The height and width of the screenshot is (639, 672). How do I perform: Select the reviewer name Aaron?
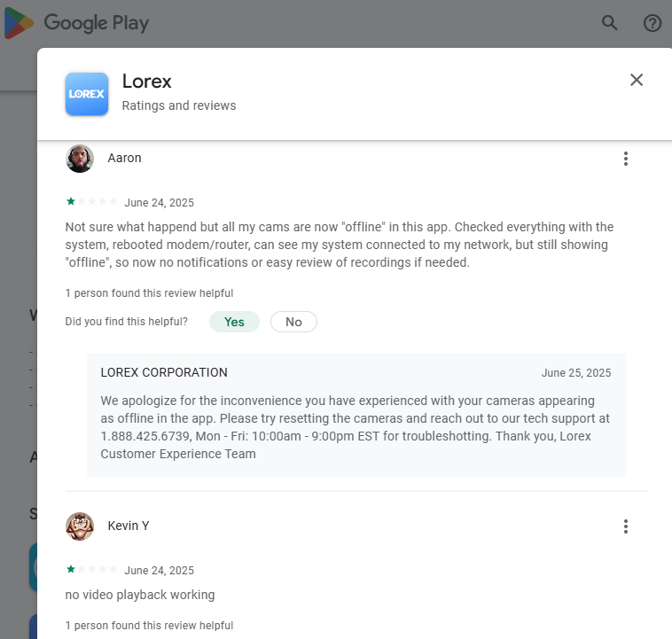[x=124, y=158]
